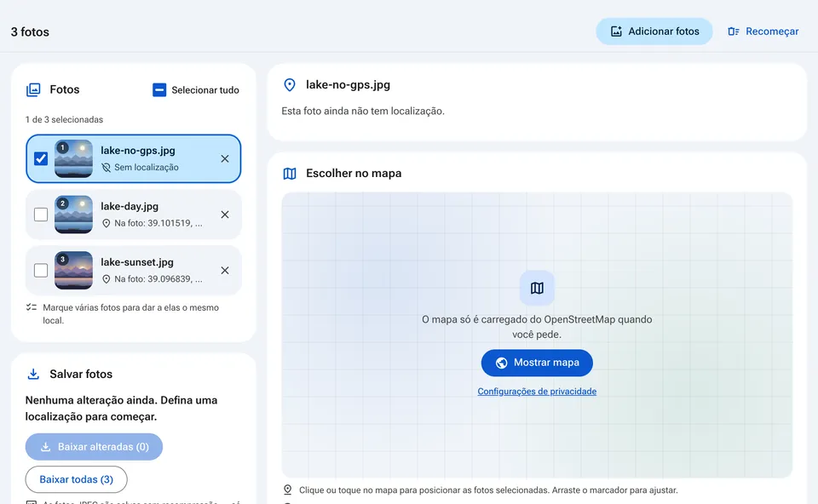Click the lake-sunset.jpg file name
Screen dimensions: 818x504
pos(136,262)
